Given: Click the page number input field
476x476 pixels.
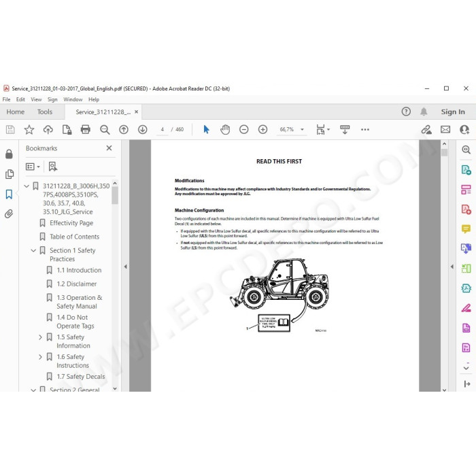Looking at the screenshot, I should click(x=163, y=130).
